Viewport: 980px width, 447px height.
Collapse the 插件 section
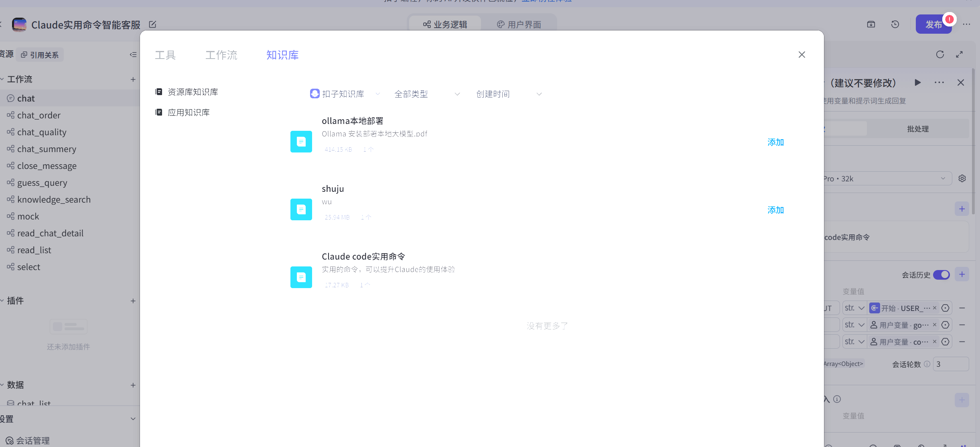(2, 301)
